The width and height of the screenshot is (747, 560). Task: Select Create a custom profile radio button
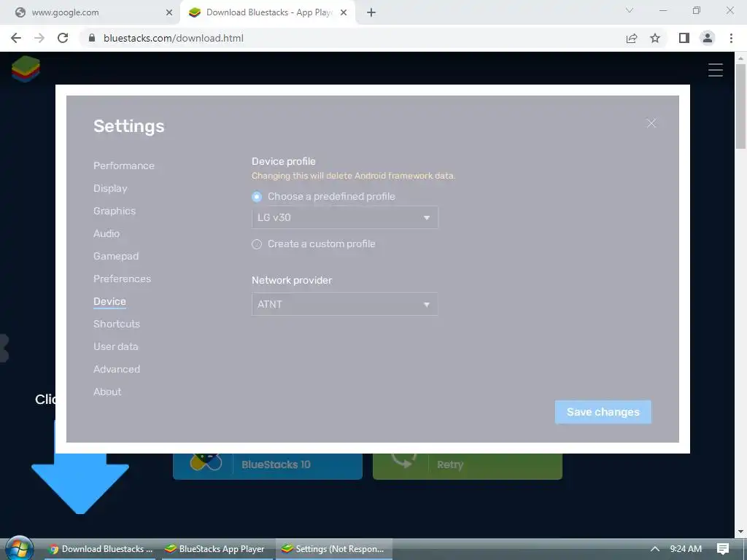coord(257,244)
